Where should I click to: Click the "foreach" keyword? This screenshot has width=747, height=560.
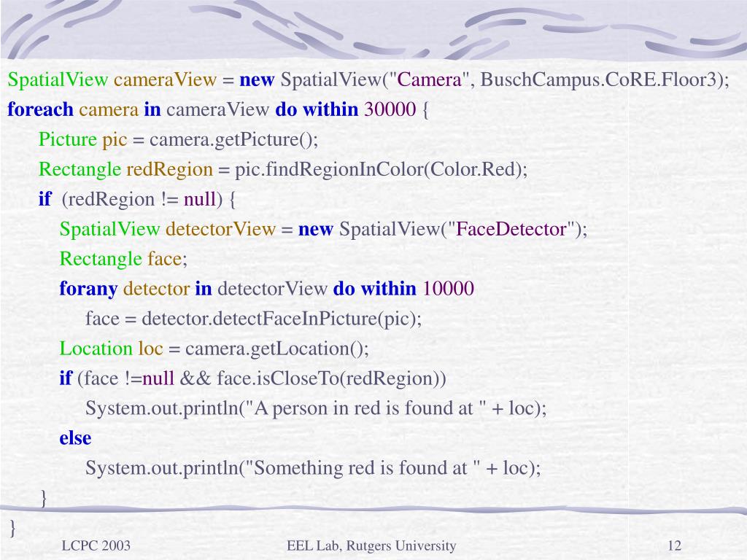click(x=41, y=109)
